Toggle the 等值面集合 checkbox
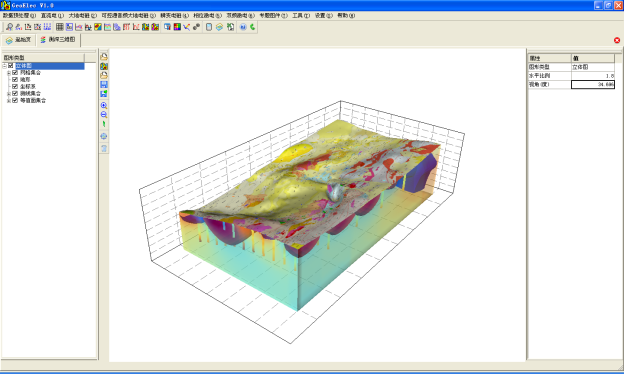This screenshot has width=624, height=374. click(x=15, y=100)
